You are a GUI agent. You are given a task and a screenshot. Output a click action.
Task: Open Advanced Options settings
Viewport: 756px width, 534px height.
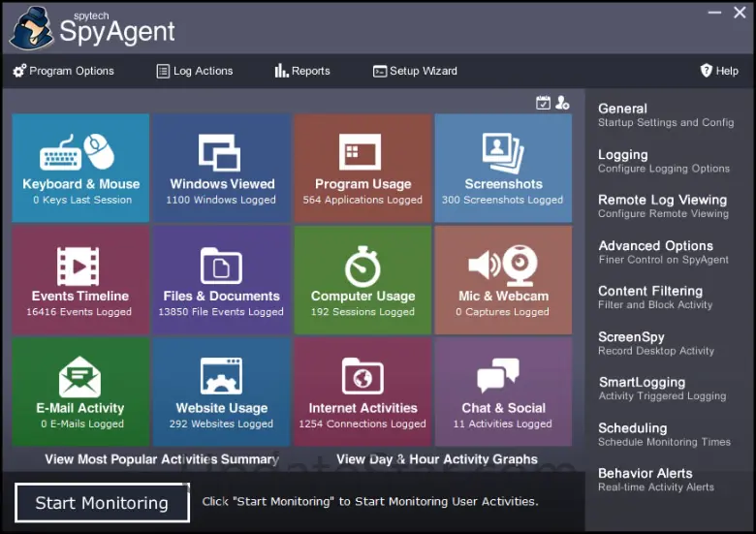pos(663,252)
